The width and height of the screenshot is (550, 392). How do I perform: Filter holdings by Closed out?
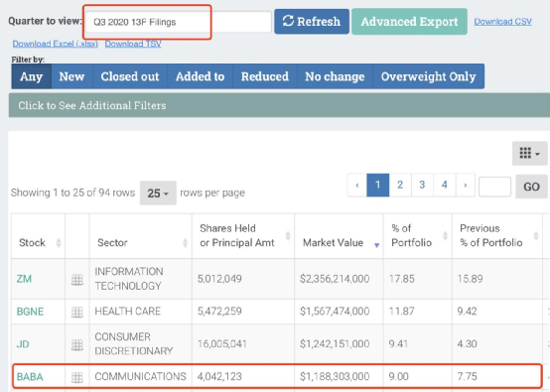coord(130,76)
